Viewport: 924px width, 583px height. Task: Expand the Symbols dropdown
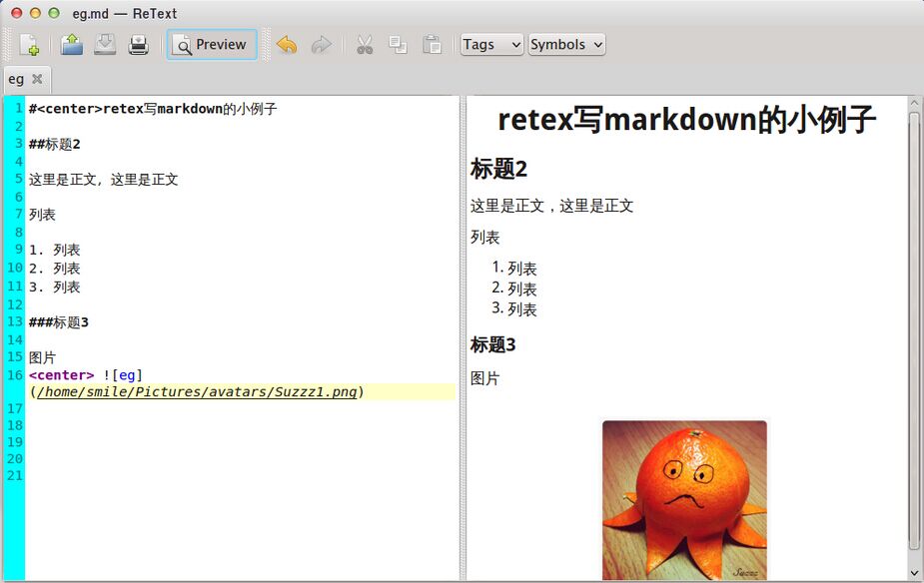[x=566, y=45]
